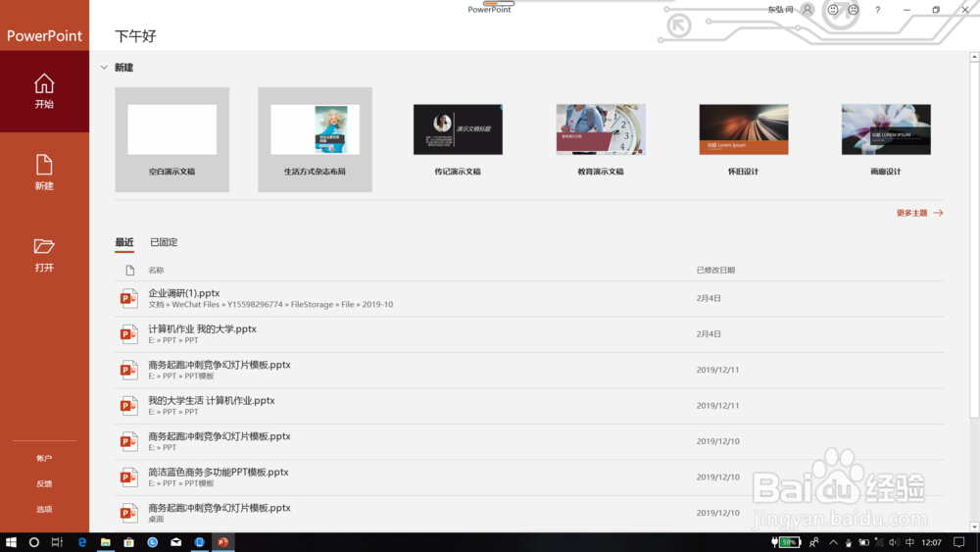Click the scrollbar up arrow
Viewport: 980px width, 552px height.
tap(974, 57)
